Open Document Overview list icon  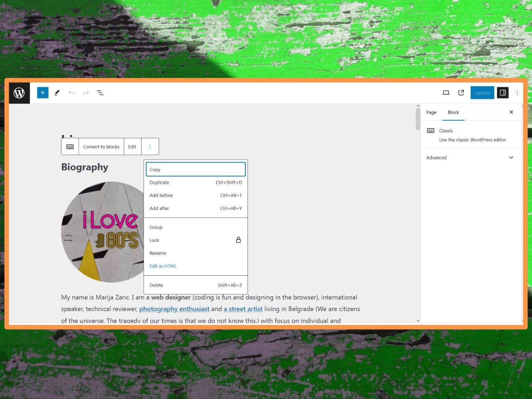point(100,93)
